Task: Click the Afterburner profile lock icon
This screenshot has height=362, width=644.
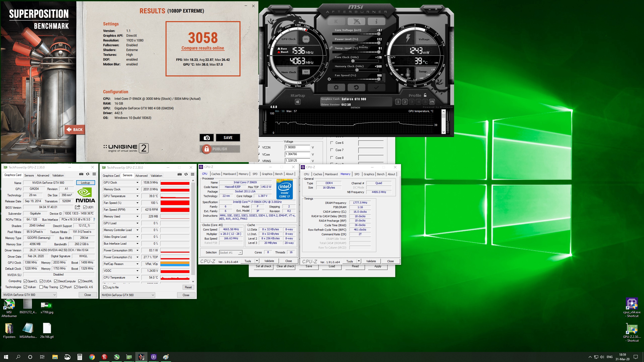Action: point(425,95)
